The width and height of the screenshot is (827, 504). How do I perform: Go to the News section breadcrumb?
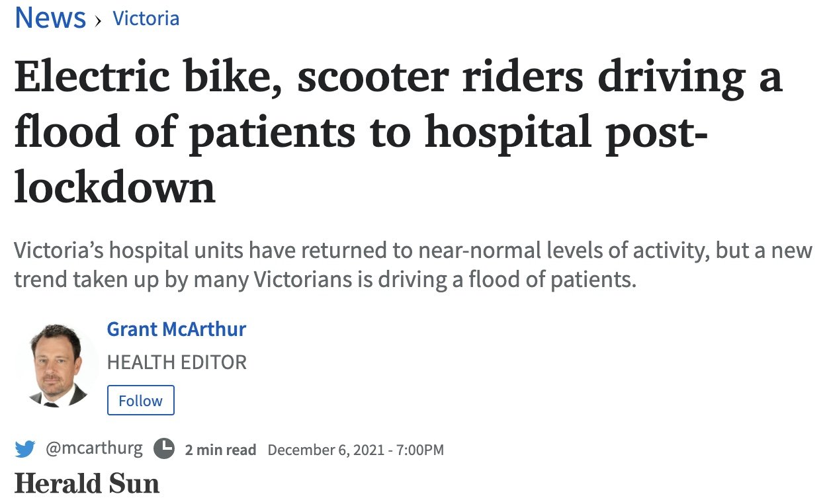pos(50,18)
